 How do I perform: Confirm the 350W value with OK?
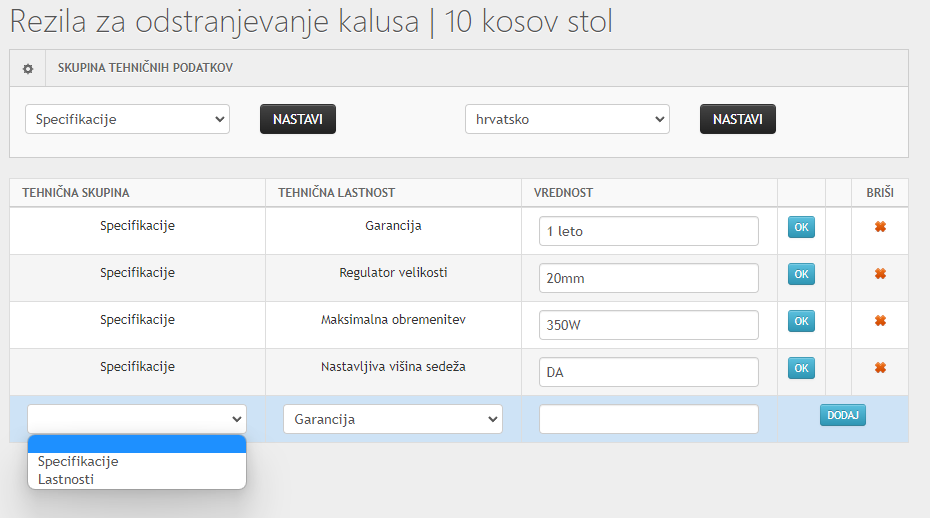click(x=801, y=321)
